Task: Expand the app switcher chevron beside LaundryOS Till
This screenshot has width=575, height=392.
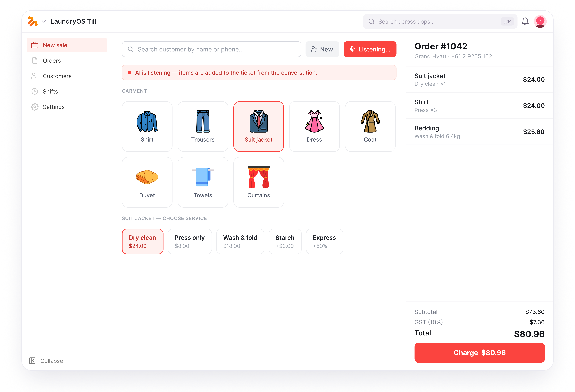Action: [44, 22]
